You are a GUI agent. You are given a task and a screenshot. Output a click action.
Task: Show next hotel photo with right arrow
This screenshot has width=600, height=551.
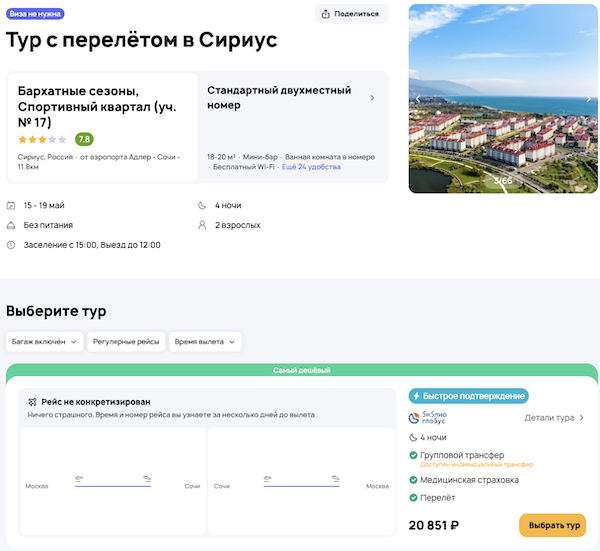tap(588, 99)
